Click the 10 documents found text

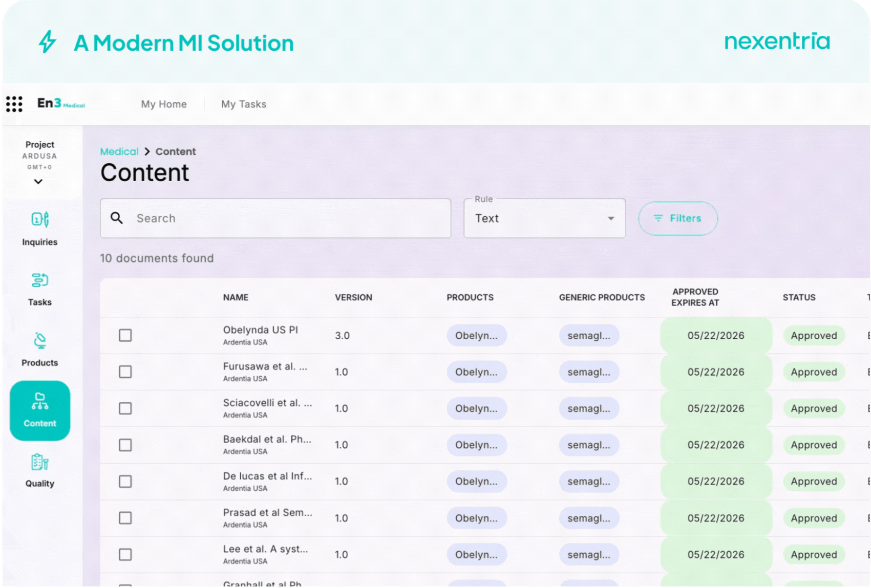coord(157,258)
